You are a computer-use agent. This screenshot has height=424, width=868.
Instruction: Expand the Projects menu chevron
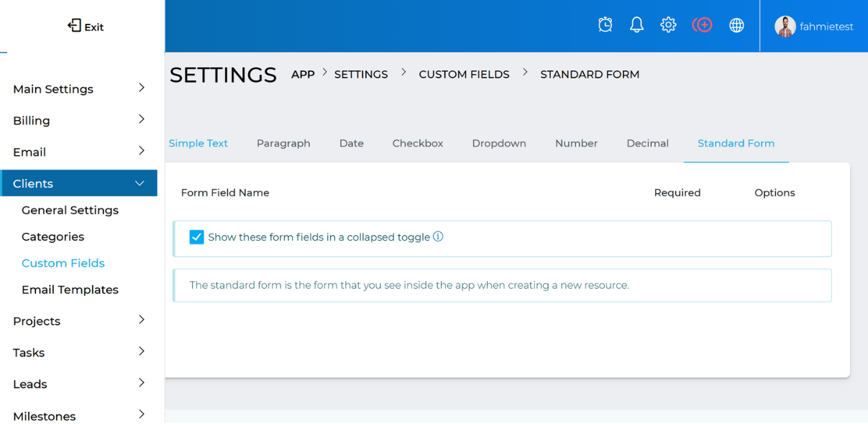(x=142, y=320)
